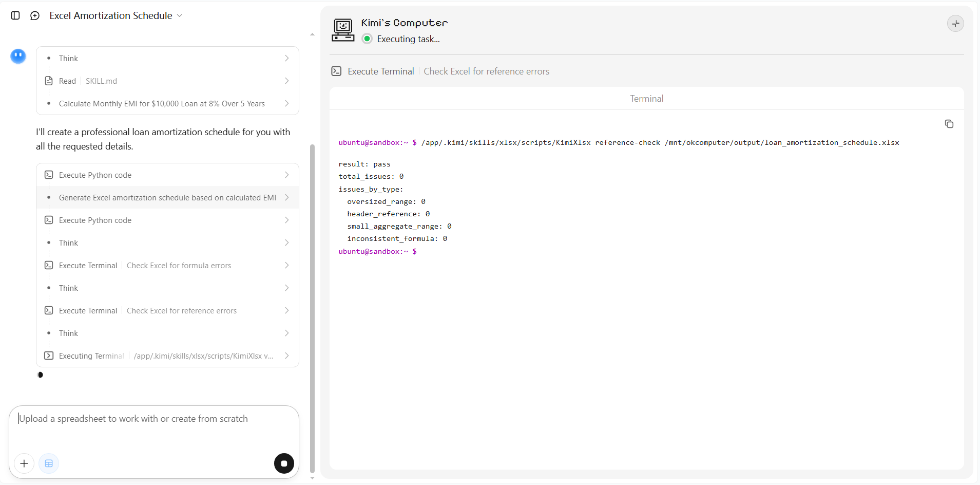This screenshot has width=980, height=485.
Task: Click terminal icon beside reference errors step in chat
Action: (49, 310)
